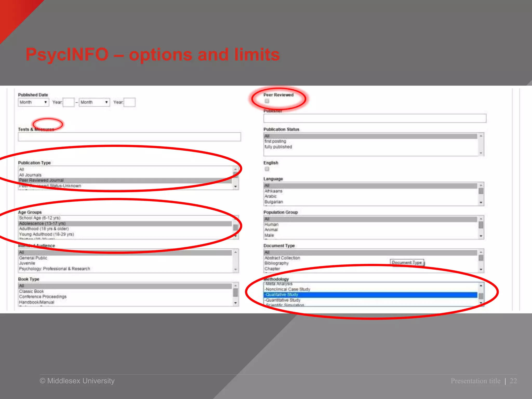Image resolution: width=532 pixels, height=399 pixels.
Task: Click the Tests & Measures text field
Action: (x=129, y=137)
